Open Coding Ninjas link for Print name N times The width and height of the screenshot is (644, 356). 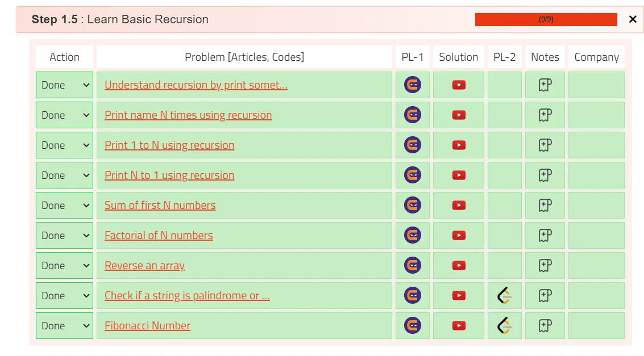[x=413, y=115]
